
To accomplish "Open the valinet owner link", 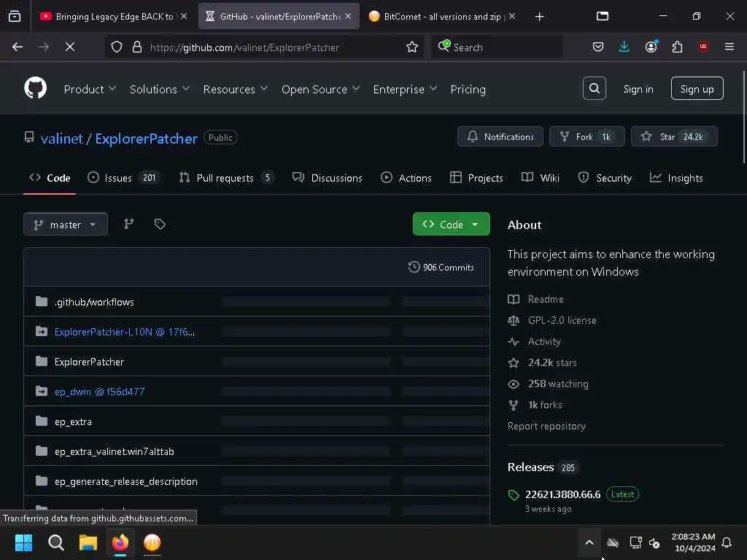I will pos(62,139).
